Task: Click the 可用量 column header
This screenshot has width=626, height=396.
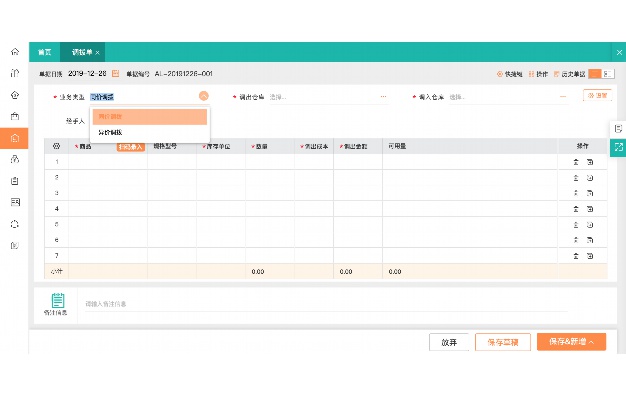Action: pyautogui.click(x=397, y=146)
